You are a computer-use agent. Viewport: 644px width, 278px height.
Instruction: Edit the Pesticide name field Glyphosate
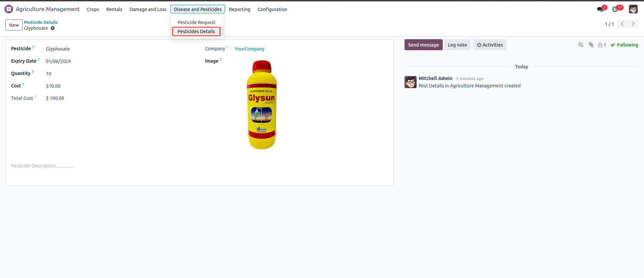58,49
